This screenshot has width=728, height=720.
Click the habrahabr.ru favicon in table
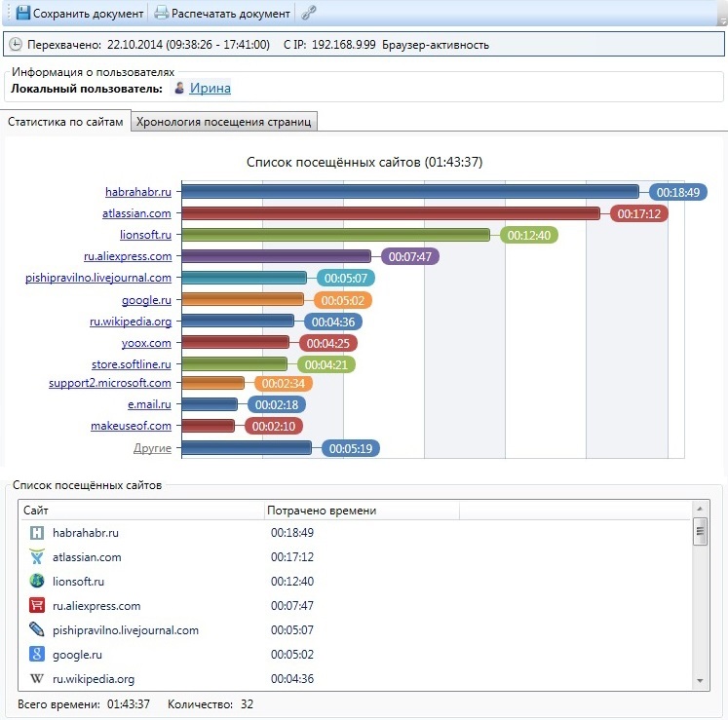[x=37, y=533]
